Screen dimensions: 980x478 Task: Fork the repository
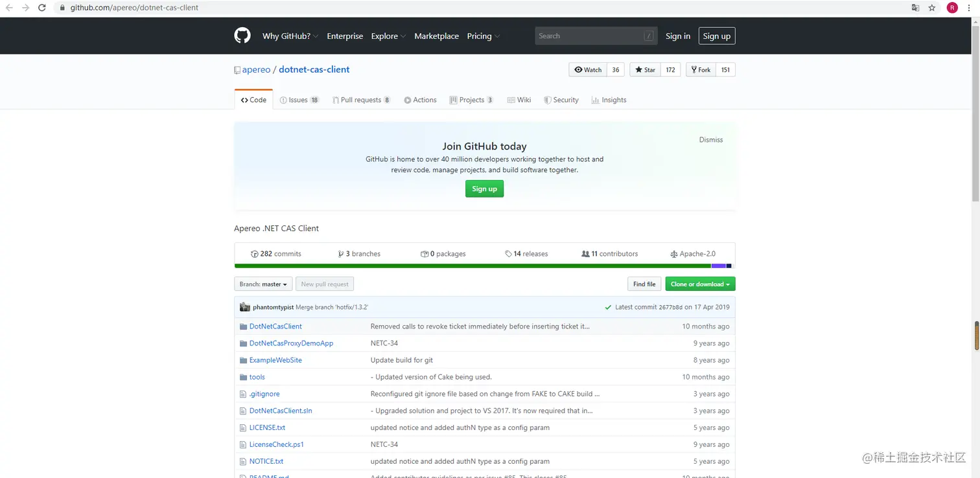pos(701,70)
